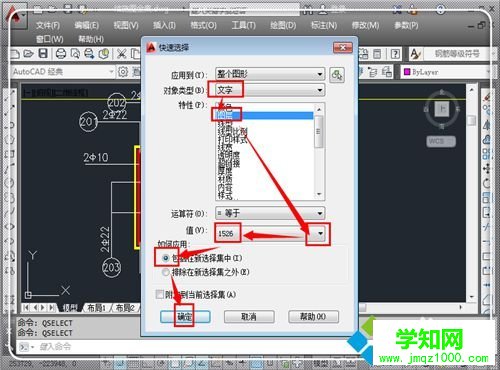Select 厚度 in the properties list
Image resolution: width=500 pixels, height=370 pixels.
click(225, 171)
